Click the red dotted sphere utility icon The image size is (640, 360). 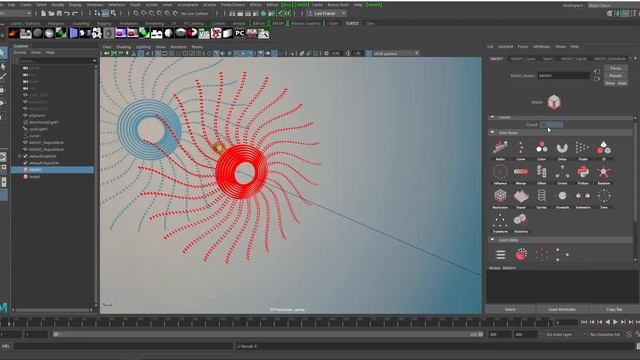point(521,255)
